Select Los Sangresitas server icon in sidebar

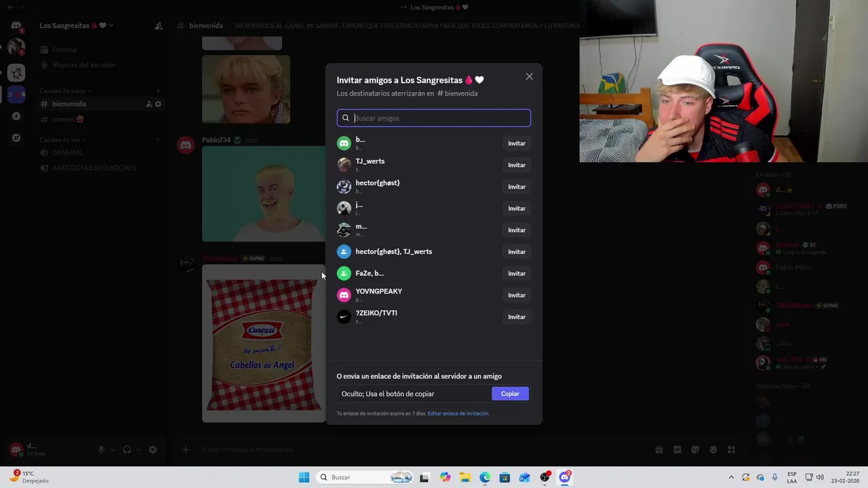pyautogui.click(x=16, y=94)
